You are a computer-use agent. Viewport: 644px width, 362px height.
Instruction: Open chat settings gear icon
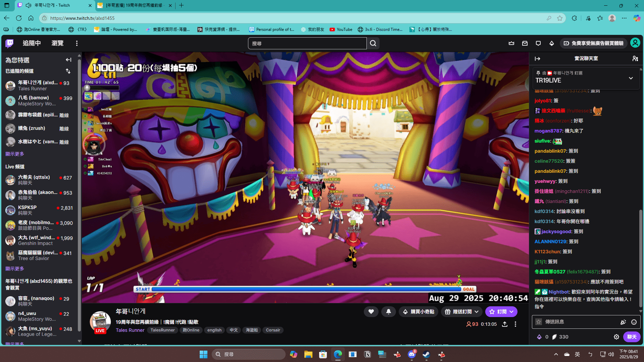(616, 337)
